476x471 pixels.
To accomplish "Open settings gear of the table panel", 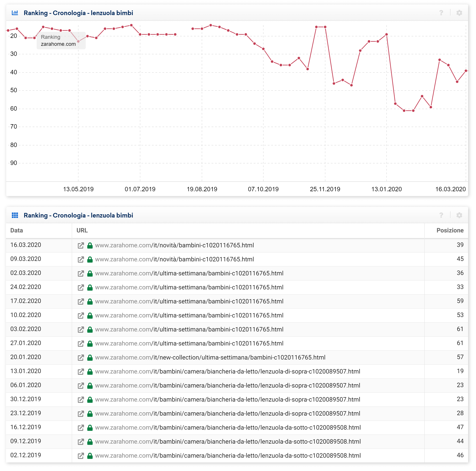I will 459,215.
